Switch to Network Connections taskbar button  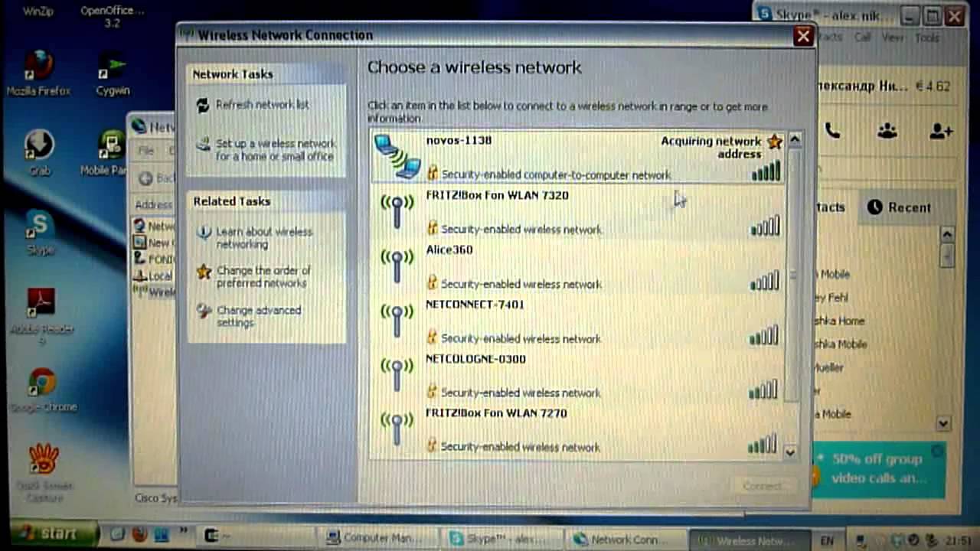pos(626,539)
